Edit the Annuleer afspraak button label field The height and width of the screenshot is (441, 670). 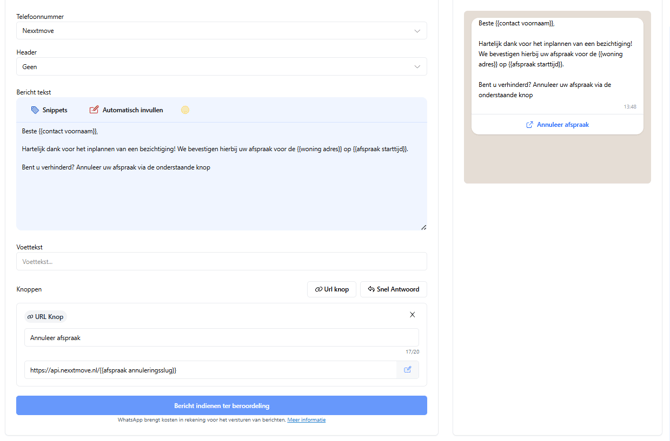tap(221, 338)
